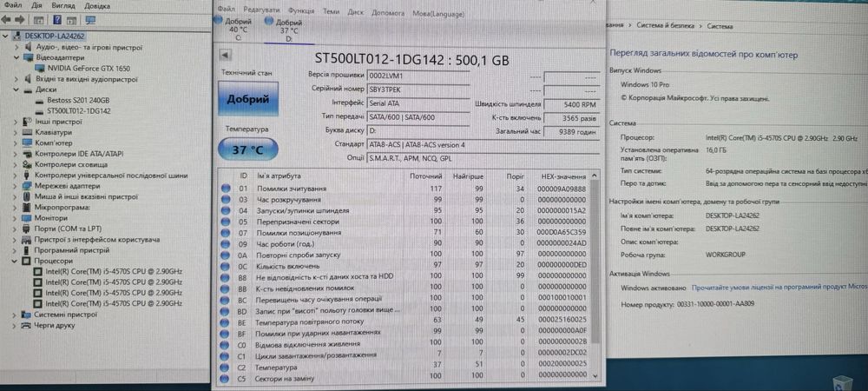Expand the Мережеві адаптери category

[x=16, y=186]
